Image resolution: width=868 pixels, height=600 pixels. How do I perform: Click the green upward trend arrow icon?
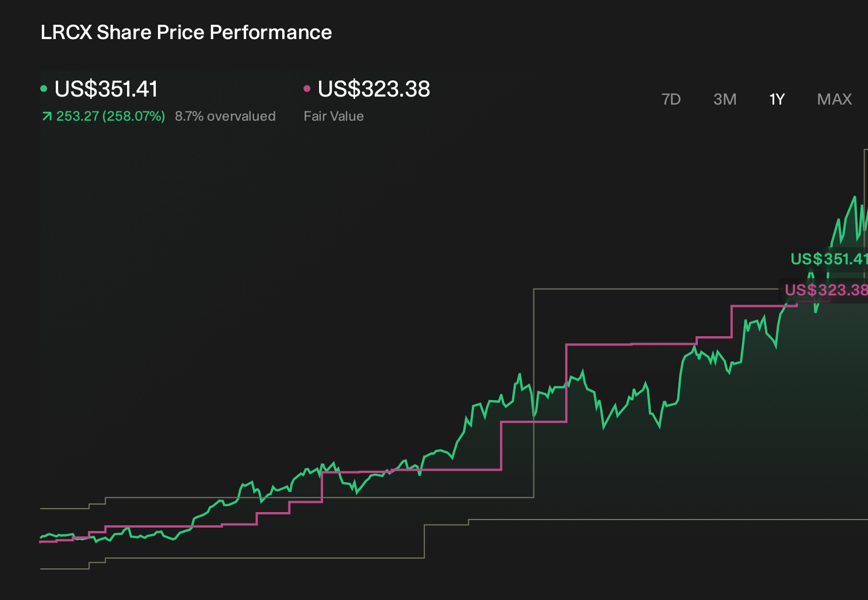[x=47, y=117]
